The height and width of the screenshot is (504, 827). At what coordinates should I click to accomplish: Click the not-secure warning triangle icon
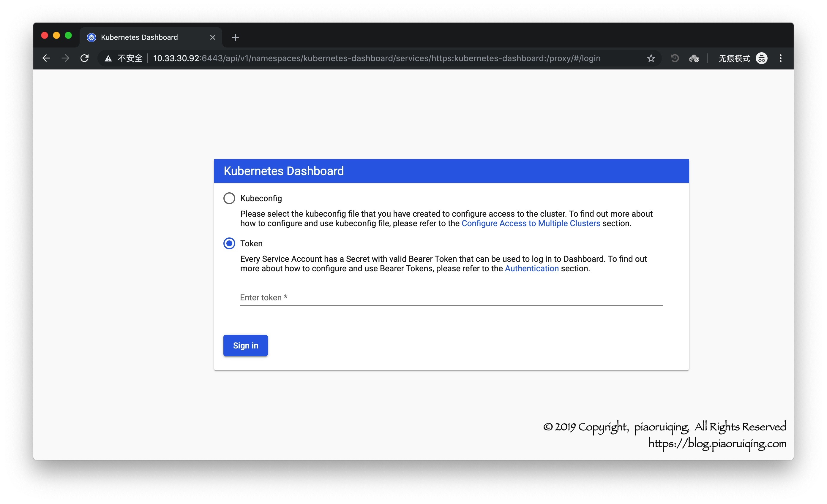tap(108, 59)
